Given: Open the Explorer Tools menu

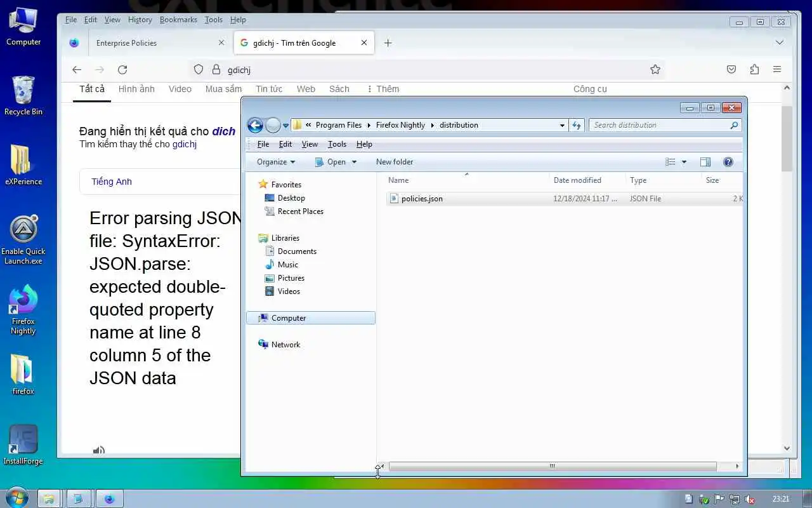Looking at the screenshot, I should click(x=337, y=144).
